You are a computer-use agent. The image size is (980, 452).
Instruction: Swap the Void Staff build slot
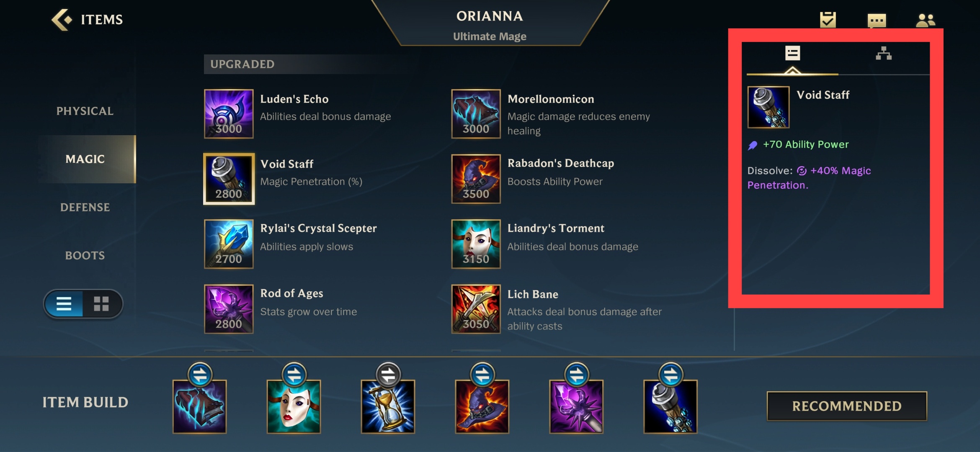pos(671,375)
